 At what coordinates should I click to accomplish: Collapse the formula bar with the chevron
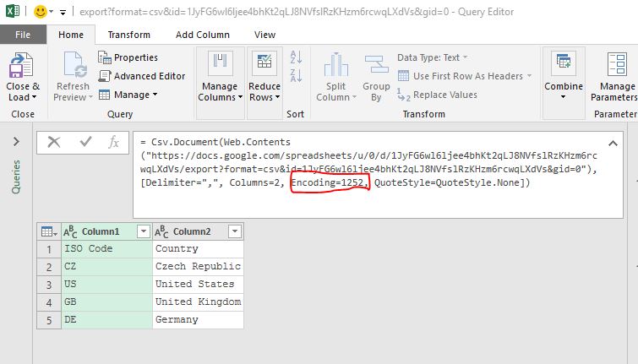tap(613, 144)
